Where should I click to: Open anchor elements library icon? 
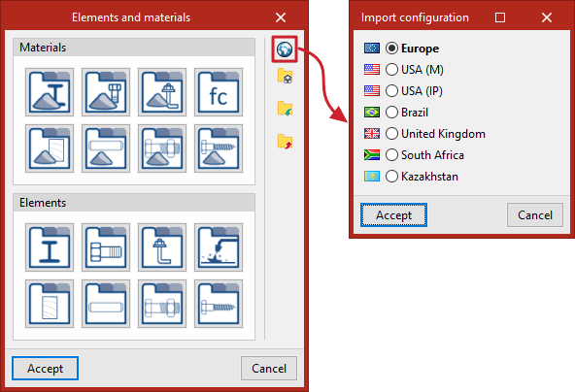(x=162, y=247)
